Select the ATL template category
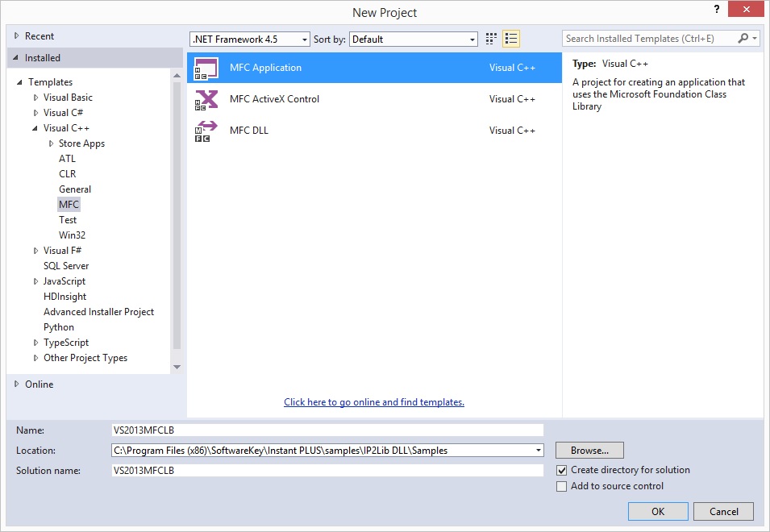The height and width of the screenshot is (532, 770). tap(67, 159)
